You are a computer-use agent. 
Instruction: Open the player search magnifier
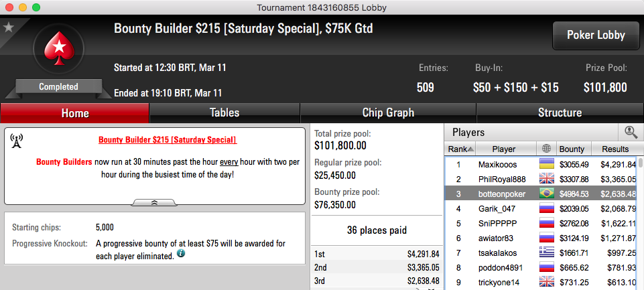(x=631, y=132)
